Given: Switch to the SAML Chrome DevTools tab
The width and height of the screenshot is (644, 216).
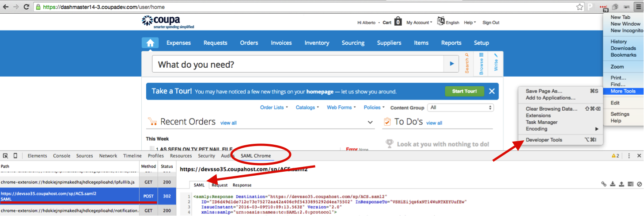Looking at the screenshot, I should (x=256, y=156).
